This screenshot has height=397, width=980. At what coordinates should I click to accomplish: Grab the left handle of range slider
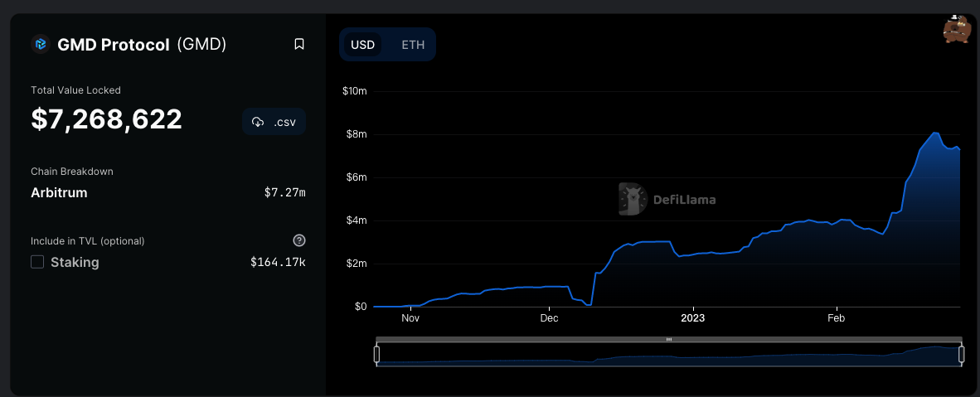point(377,355)
